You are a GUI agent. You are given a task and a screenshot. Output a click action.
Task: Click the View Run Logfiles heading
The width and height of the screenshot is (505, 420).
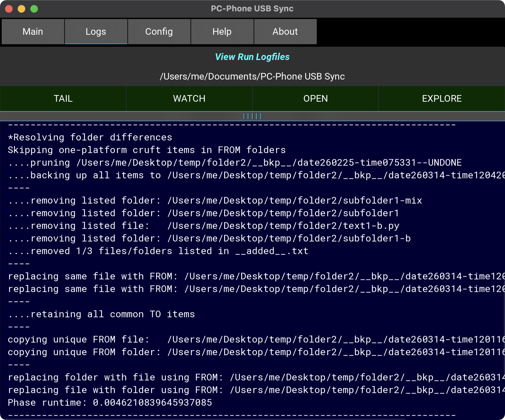[252, 57]
